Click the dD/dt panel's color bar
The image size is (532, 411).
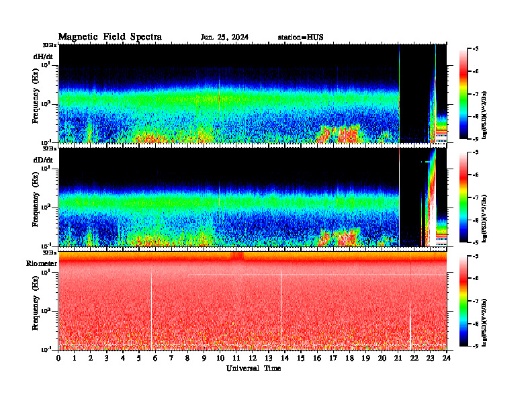click(x=463, y=197)
